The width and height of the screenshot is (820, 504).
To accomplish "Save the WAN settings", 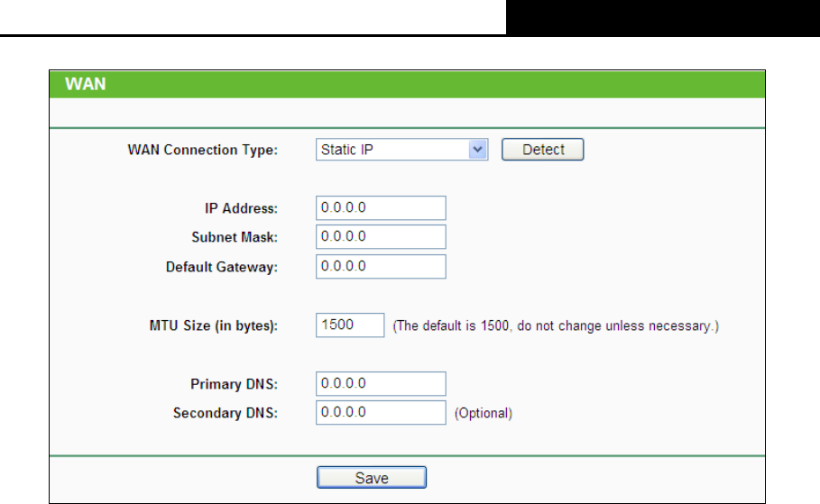I will pos(372,477).
